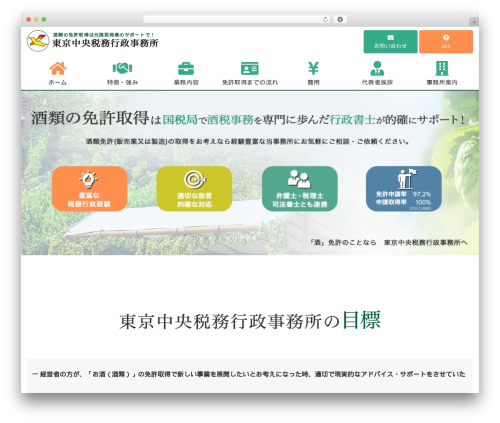
Task: Click the 豊富な税務行政経験 card
Action: (x=89, y=189)
